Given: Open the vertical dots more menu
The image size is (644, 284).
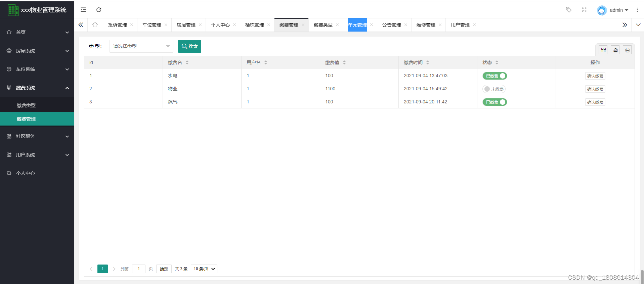Looking at the screenshot, I should pos(637,10).
